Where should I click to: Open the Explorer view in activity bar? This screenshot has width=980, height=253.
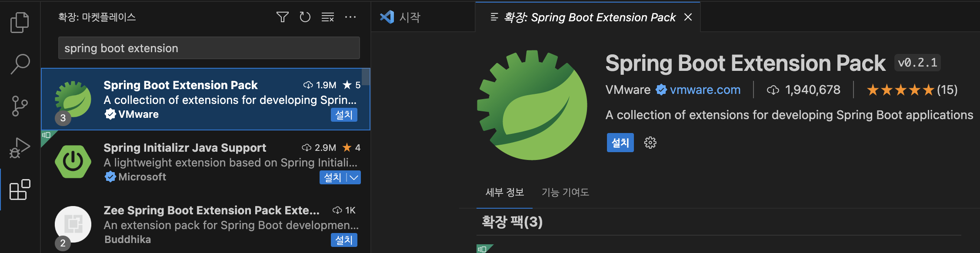point(20,22)
